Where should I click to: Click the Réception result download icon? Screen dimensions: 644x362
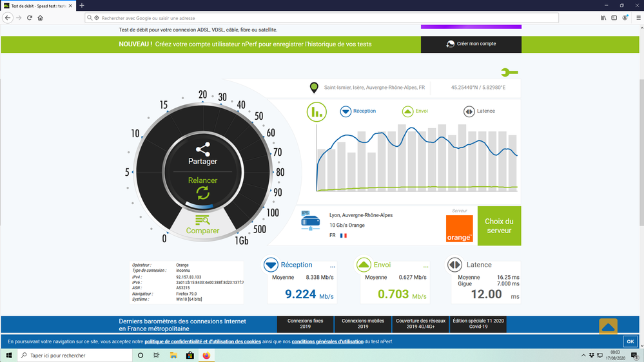coord(271,265)
